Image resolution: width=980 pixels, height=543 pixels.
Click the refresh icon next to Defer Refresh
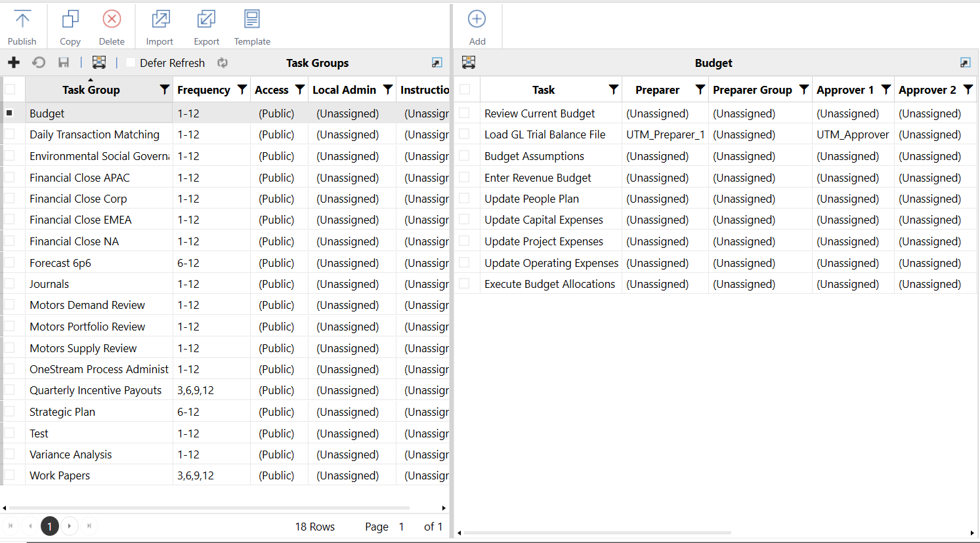click(223, 62)
